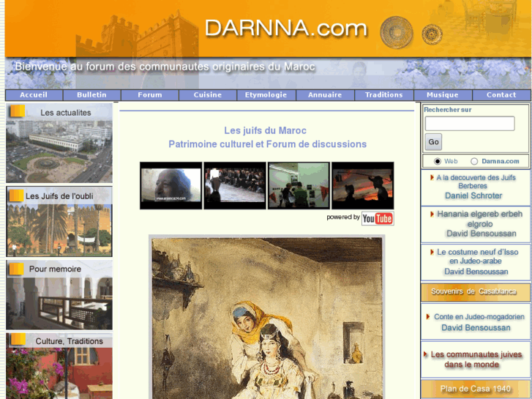Click the DARNNA.com header logo
Image resolution: width=532 pixels, height=399 pixels.
tap(286, 29)
